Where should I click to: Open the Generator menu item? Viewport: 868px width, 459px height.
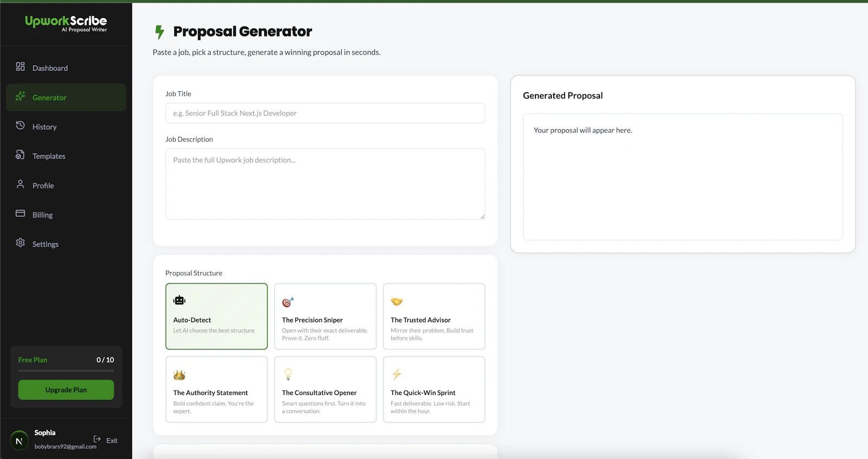[x=66, y=98]
